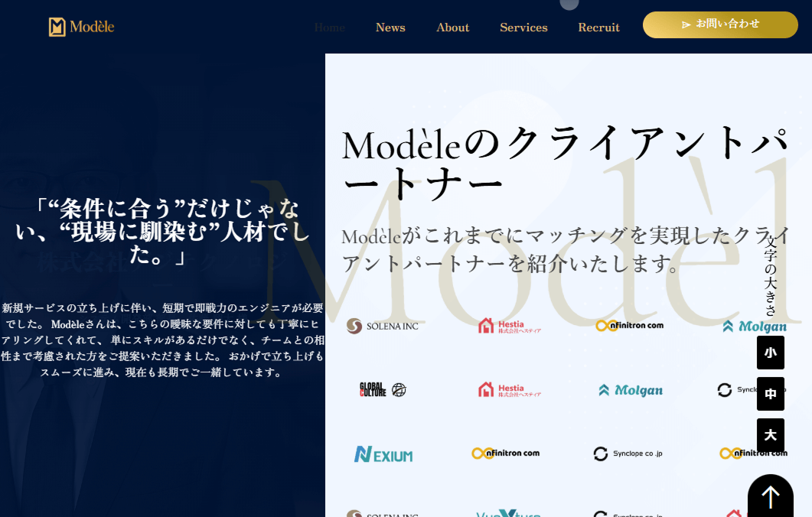
Task: Click the Nexium partner logo
Action: click(x=383, y=454)
